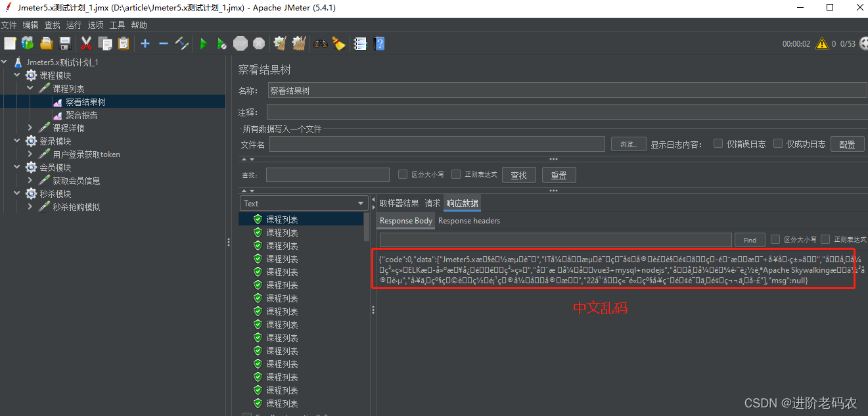Enable the 仅错误日志 checkbox

click(718, 144)
